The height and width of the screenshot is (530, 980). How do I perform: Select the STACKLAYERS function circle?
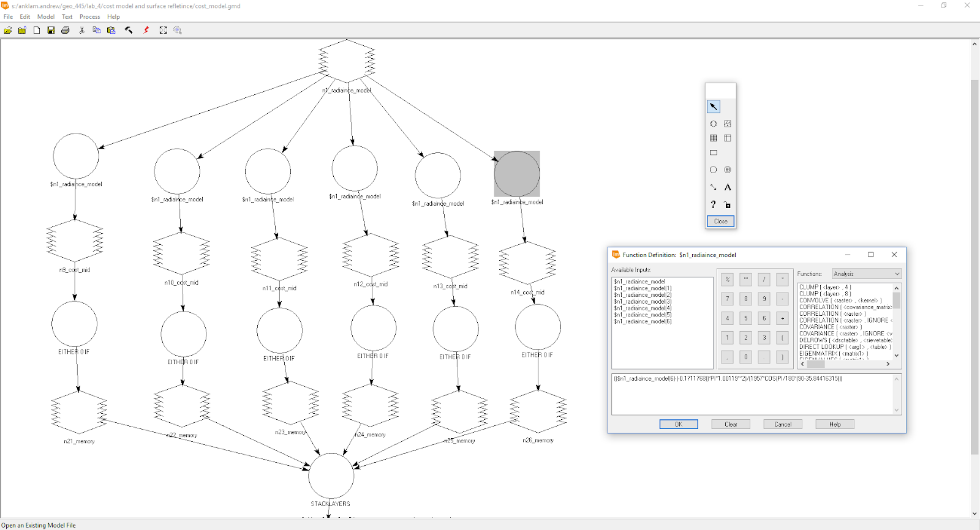pos(331,476)
